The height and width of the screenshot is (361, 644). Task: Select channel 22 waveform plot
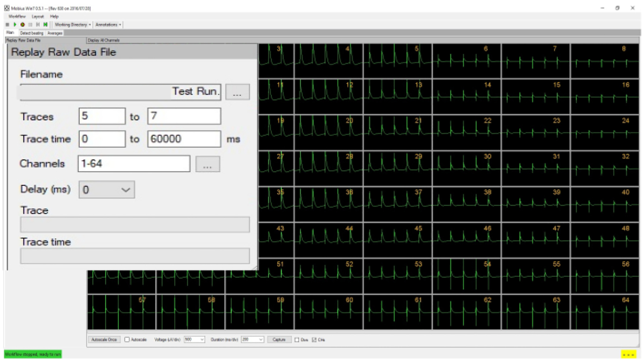(x=467, y=133)
